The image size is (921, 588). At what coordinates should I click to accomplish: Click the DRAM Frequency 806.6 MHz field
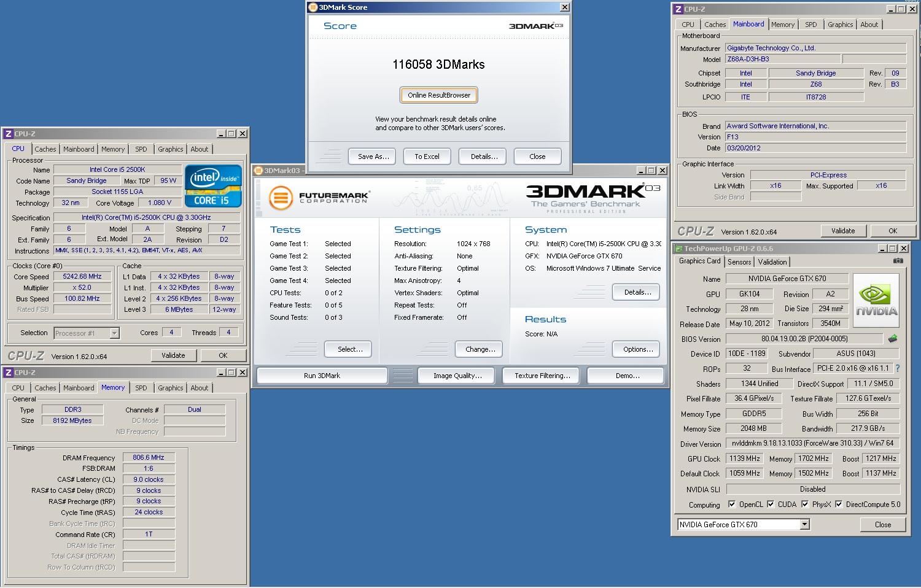tap(149, 457)
